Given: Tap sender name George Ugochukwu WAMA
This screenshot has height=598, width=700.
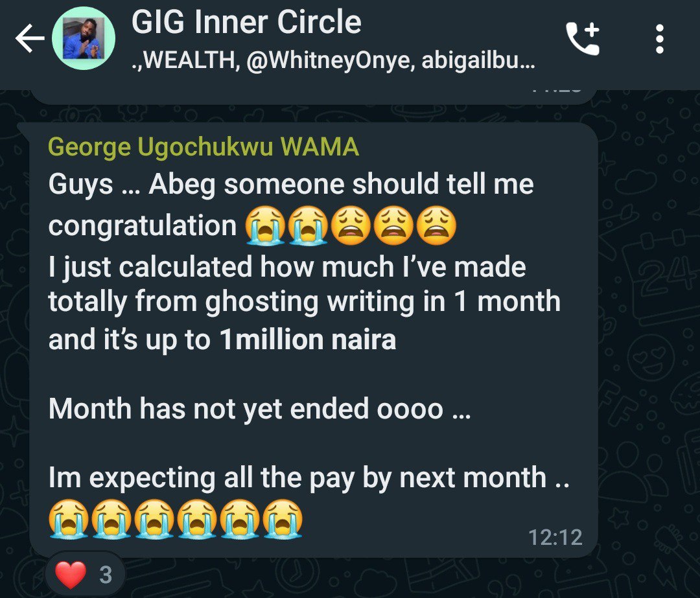Looking at the screenshot, I should tap(204, 147).
